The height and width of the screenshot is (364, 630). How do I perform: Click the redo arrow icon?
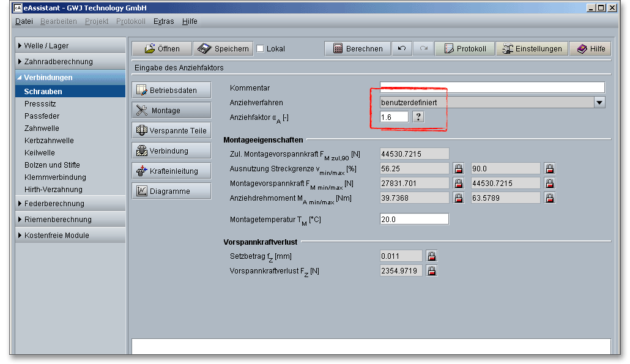[423, 49]
